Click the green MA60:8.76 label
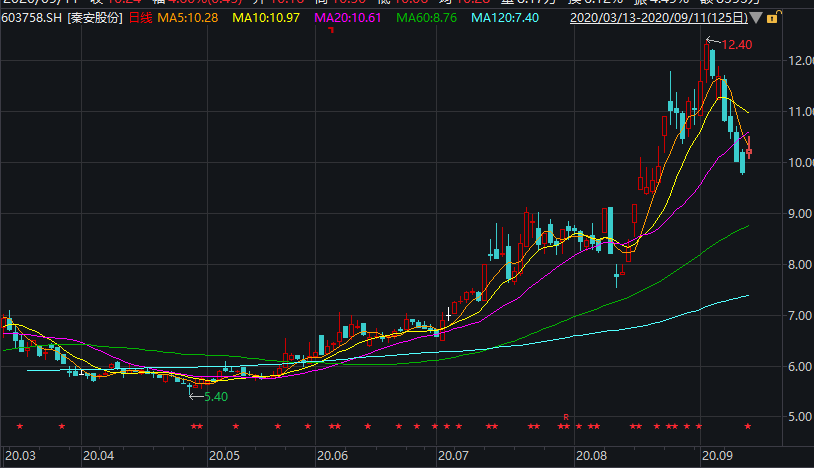 pyautogui.click(x=427, y=18)
